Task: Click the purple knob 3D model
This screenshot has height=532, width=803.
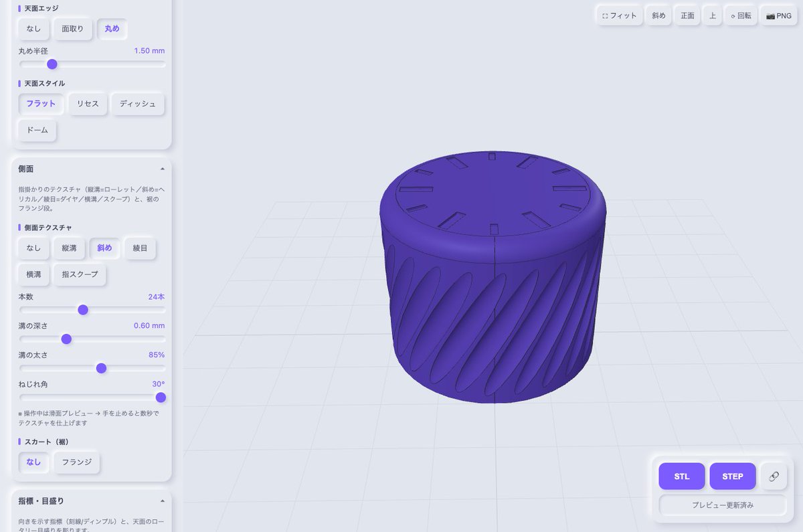Action: (493, 278)
